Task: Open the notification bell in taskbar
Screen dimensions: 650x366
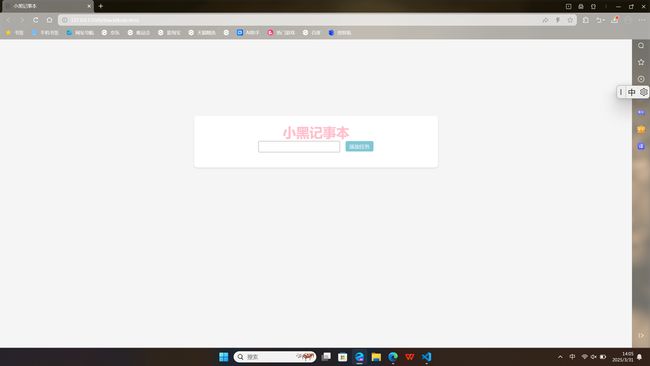Action: pos(640,357)
